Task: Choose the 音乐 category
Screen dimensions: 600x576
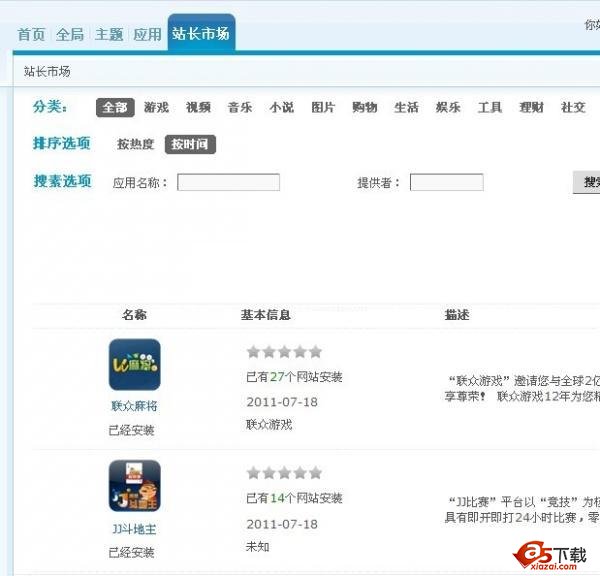Action: click(240, 108)
